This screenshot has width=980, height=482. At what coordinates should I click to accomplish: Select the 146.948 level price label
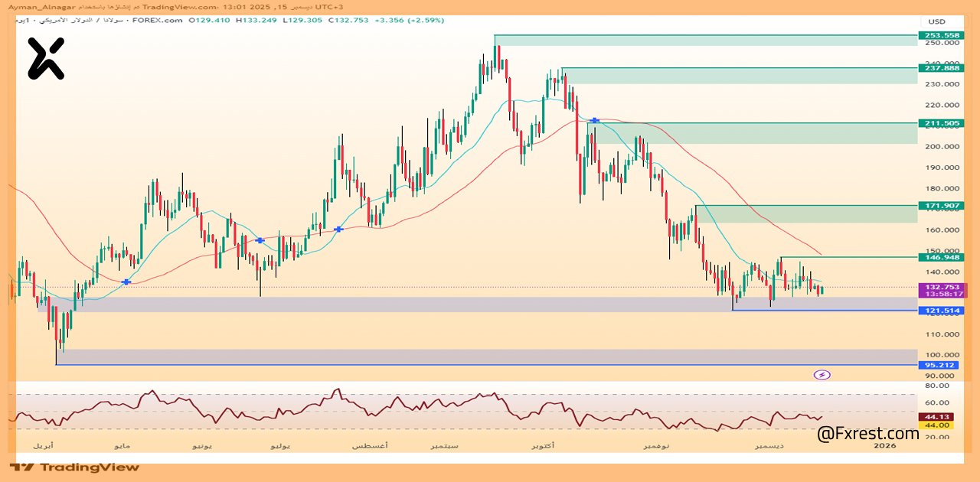(942, 258)
